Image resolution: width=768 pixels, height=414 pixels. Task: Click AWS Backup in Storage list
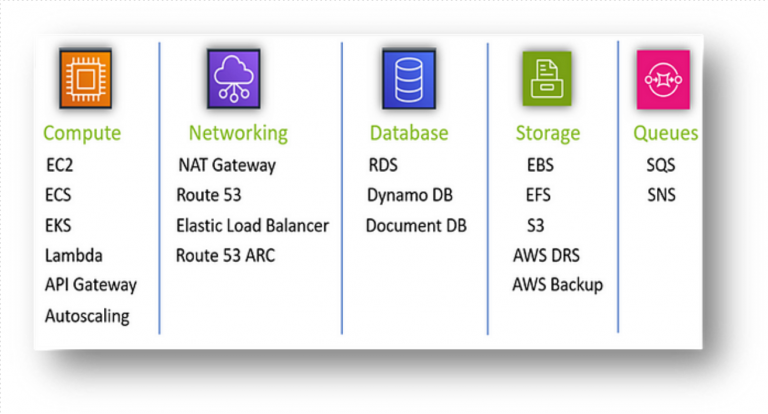(557, 285)
